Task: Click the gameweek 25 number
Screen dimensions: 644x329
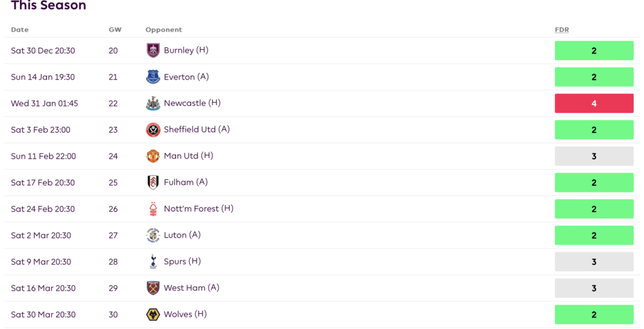Action: [113, 182]
